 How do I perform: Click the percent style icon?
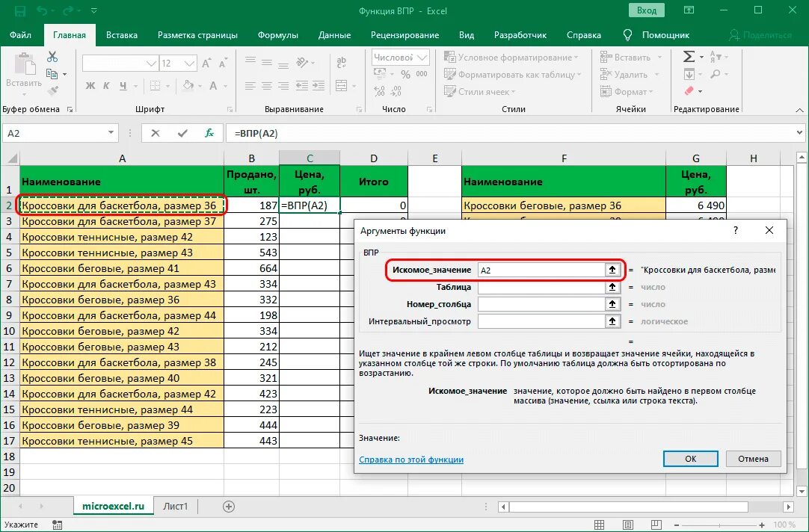point(405,75)
